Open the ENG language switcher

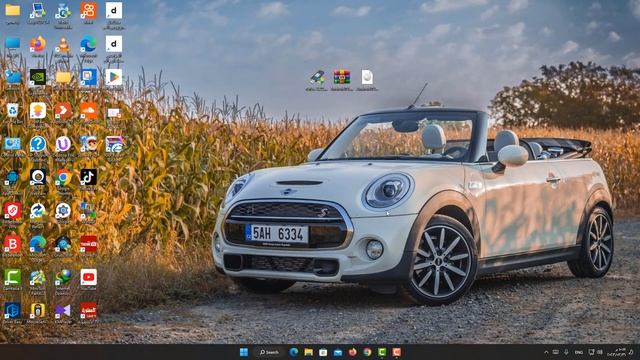pos(578,352)
